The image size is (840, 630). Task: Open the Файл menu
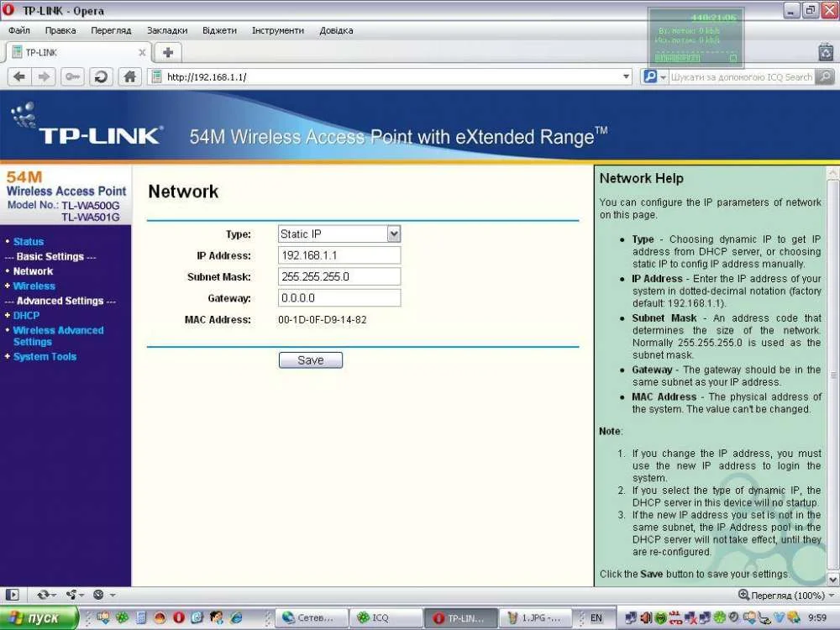tap(18, 30)
